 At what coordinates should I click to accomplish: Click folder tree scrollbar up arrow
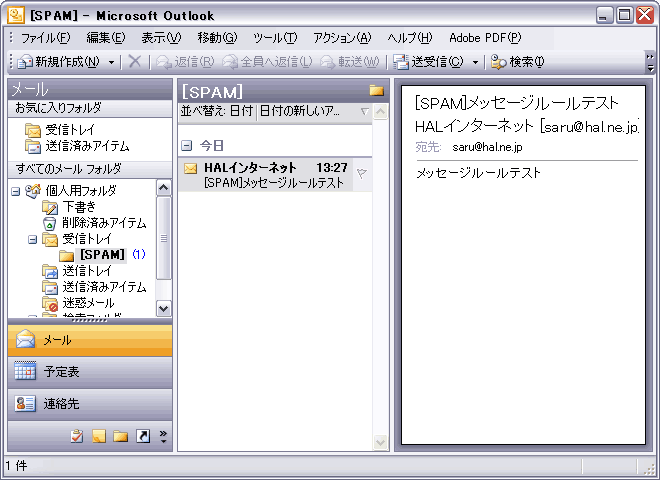(164, 187)
